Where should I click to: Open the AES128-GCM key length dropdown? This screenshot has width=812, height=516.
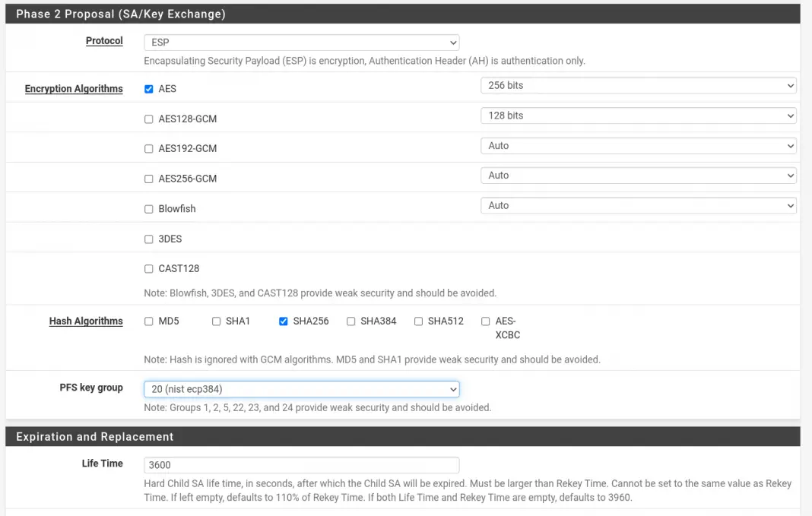click(637, 116)
